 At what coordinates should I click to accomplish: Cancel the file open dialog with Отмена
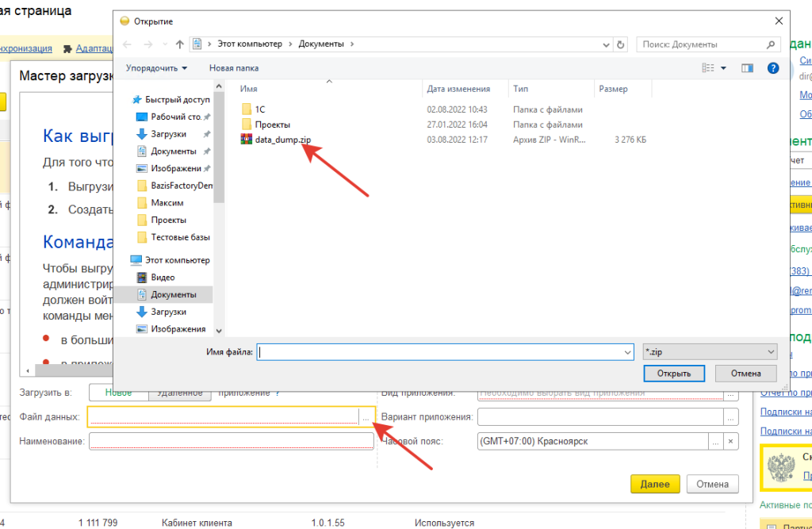[x=745, y=373]
